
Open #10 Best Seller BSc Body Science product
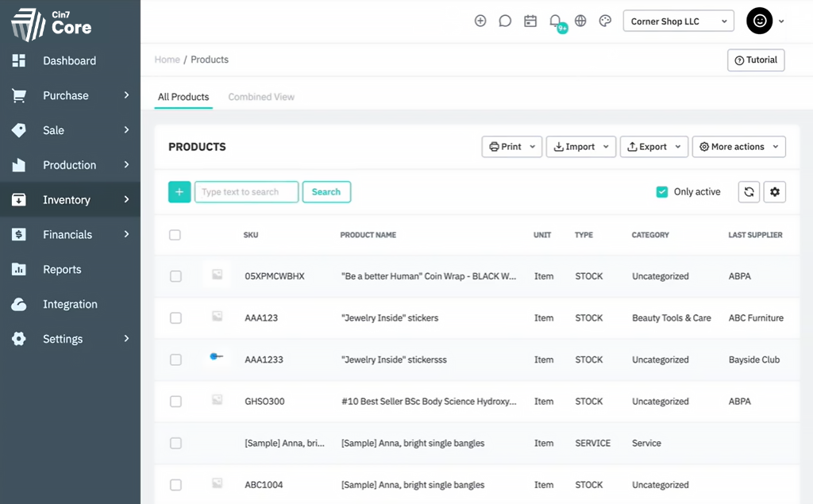[x=429, y=402]
